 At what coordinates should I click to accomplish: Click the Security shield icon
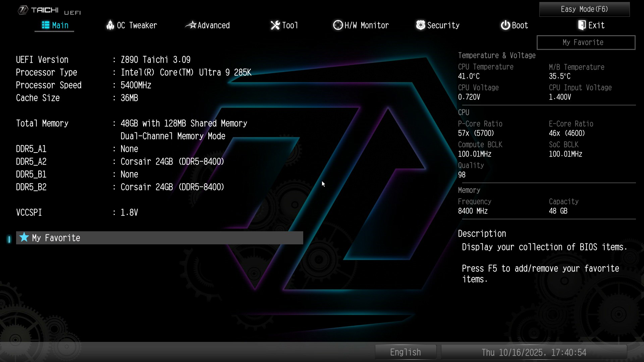click(x=420, y=25)
